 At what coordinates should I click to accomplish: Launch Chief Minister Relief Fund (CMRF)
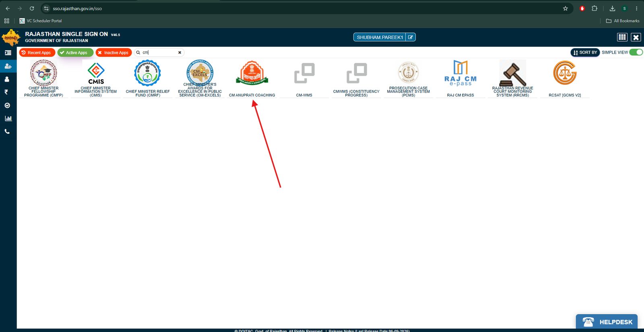[148, 79]
